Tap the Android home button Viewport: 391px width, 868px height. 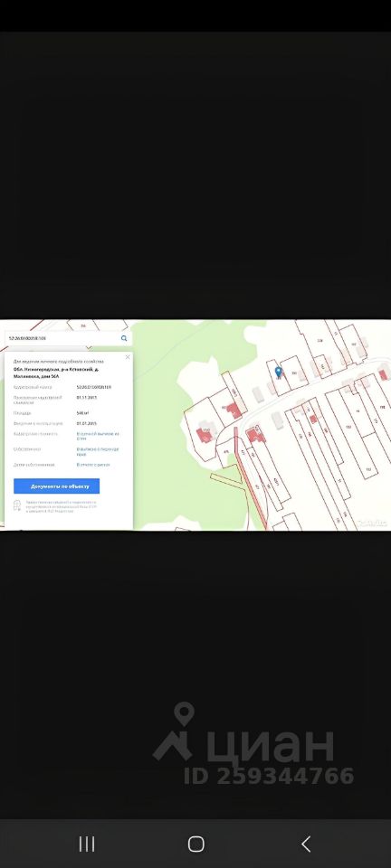[196, 844]
